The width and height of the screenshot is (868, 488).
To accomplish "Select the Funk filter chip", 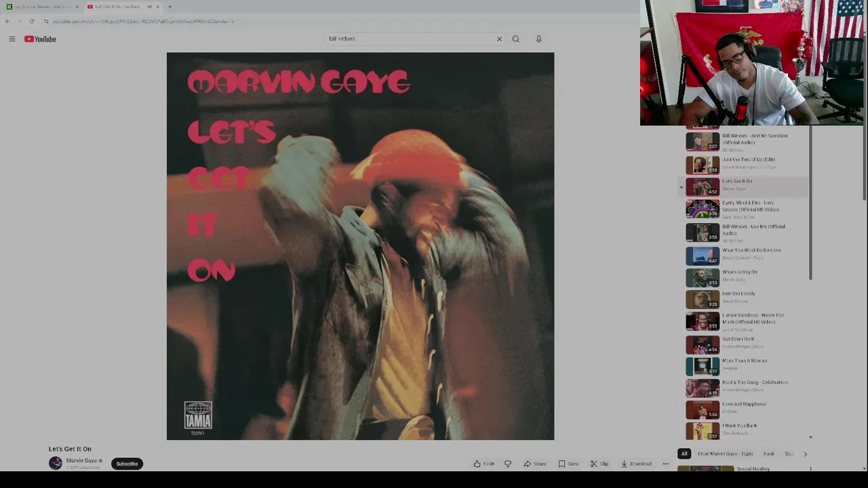I will click(x=769, y=453).
